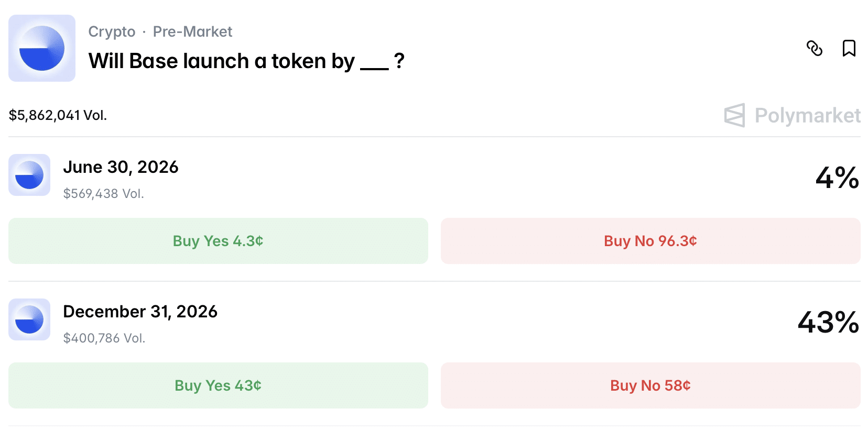Image resolution: width=868 pixels, height=431 pixels.
Task: Bookmark this market
Action: pos(849,48)
